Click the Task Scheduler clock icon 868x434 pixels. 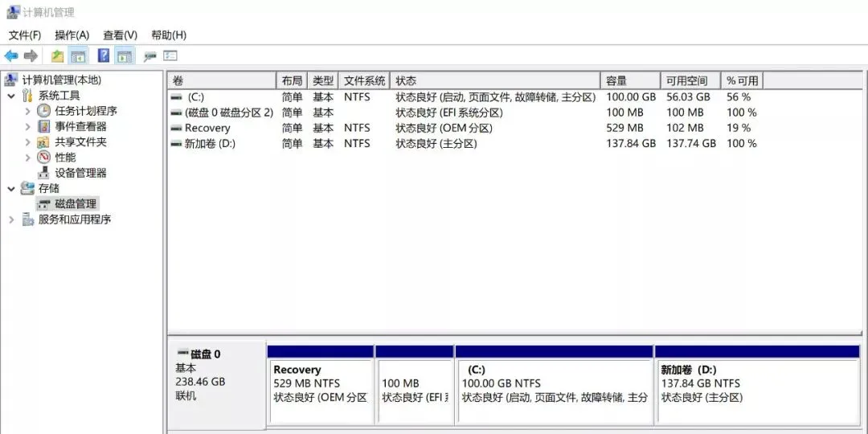[43, 111]
